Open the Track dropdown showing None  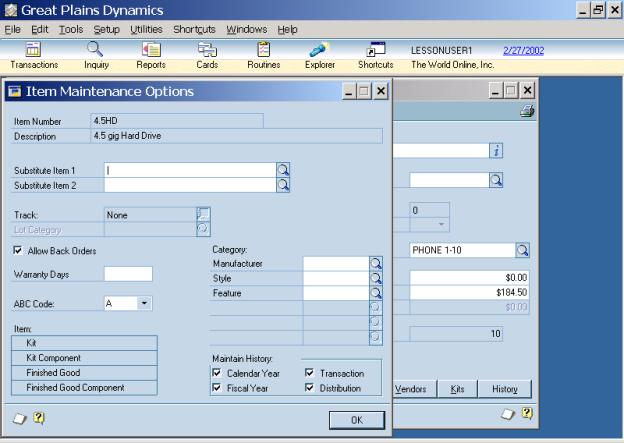203,215
